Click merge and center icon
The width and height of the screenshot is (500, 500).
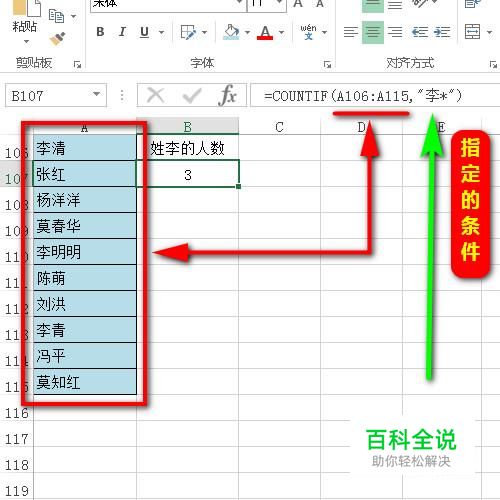[x=472, y=32]
